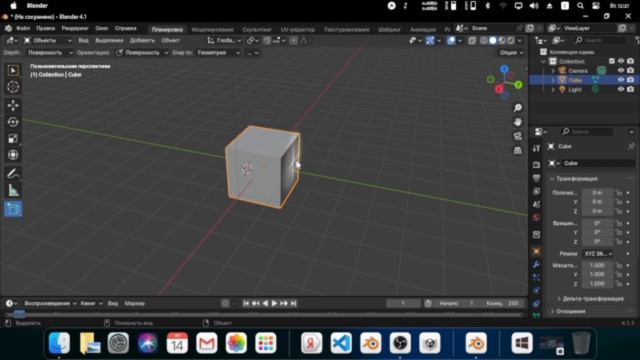Open the Рендеринг menu
The width and height of the screenshot is (640, 360).
75,29
